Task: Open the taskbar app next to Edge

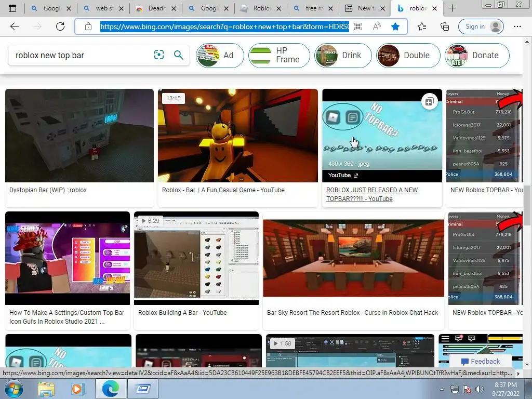Action: (x=143, y=389)
